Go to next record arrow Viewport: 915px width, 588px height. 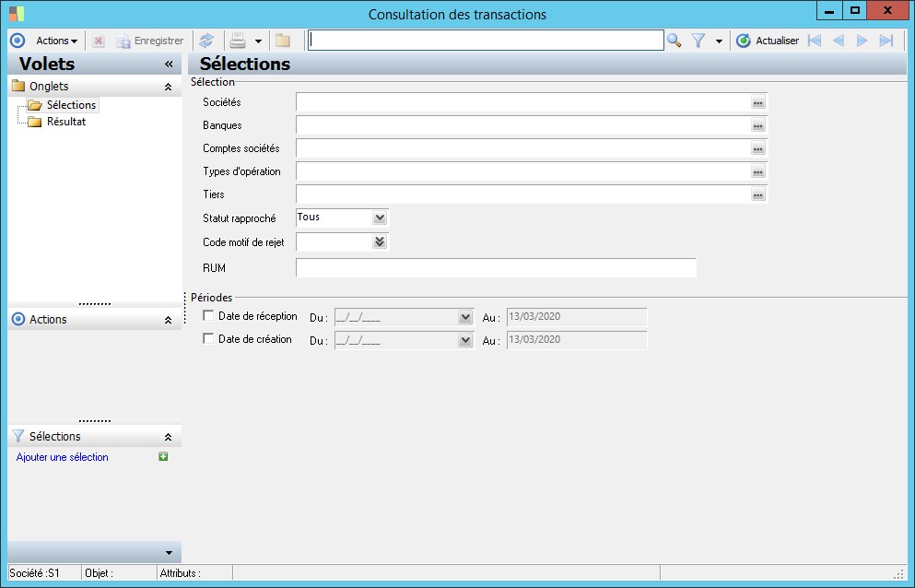862,41
